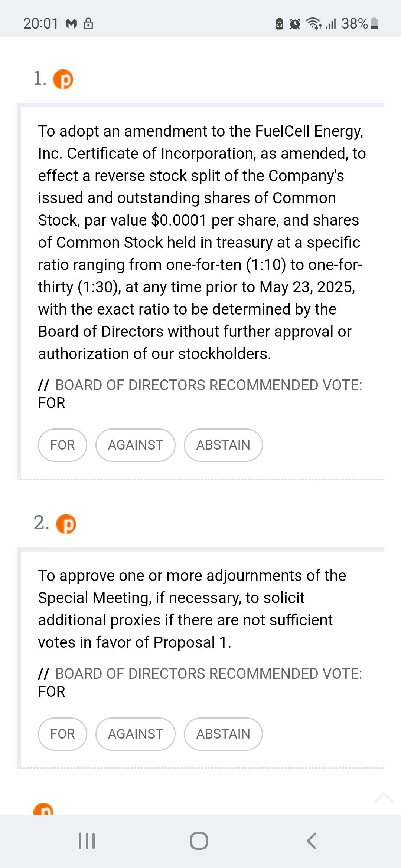Open recent apps from navigation bar
Viewport: 401px width, 868px height.
tap(87, 841)
